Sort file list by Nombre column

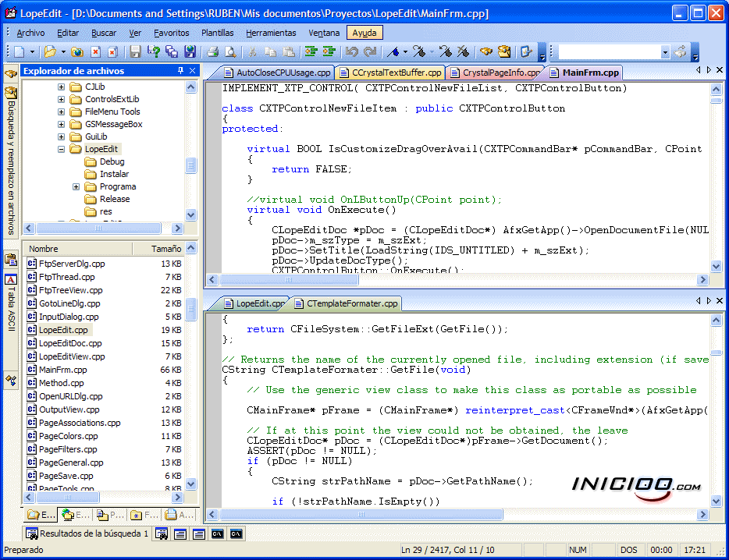[78, 249]
